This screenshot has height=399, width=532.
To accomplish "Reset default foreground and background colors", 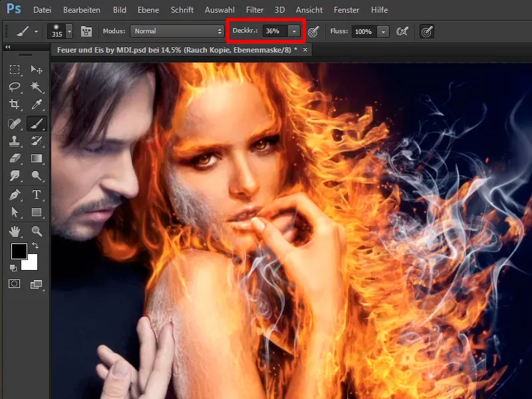I will tap(13, 268).
